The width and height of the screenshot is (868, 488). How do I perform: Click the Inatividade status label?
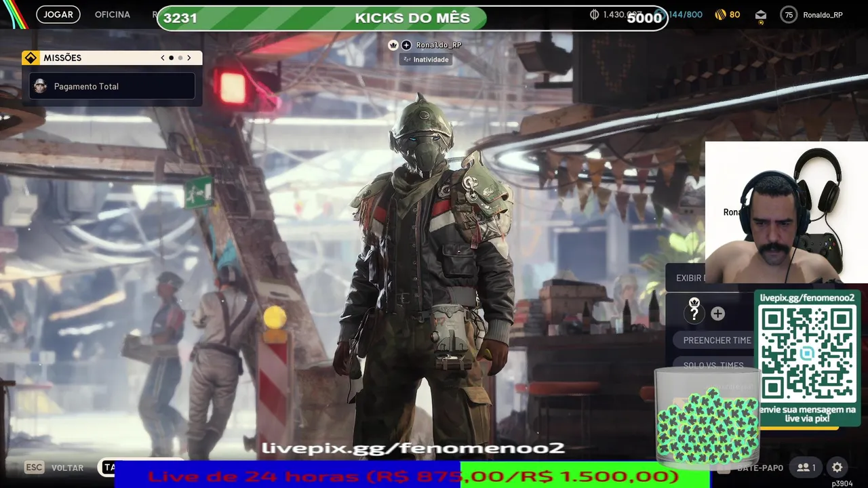[x=426, y=60]
